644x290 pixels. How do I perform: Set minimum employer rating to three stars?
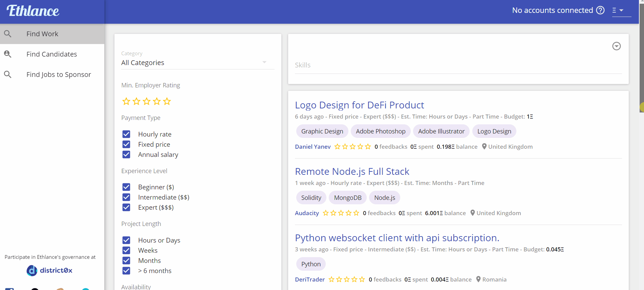click(147, 101)
